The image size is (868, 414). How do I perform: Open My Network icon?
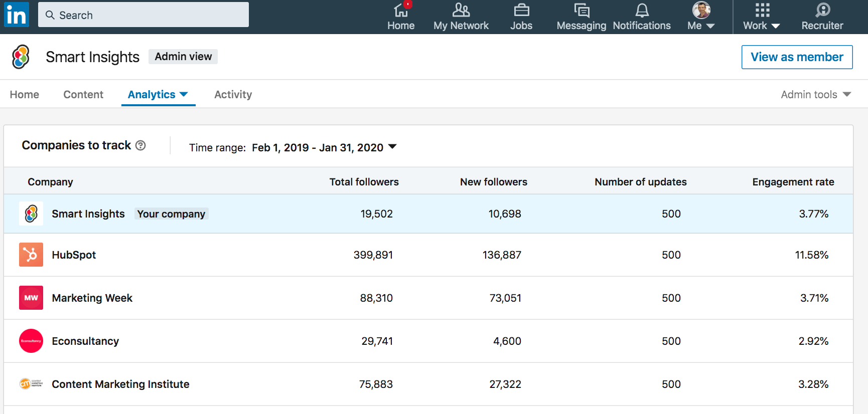pyautogui.click(x=461, y=10)
